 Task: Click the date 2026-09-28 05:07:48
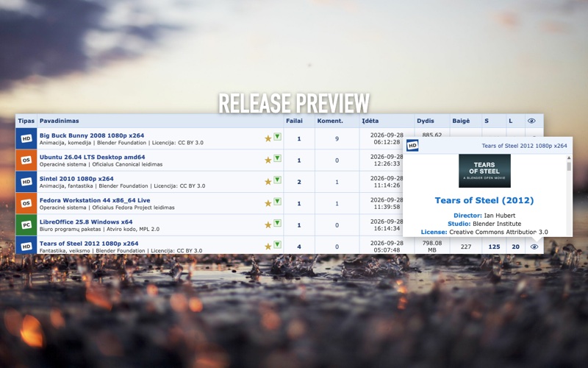click(x=387, y=247)
